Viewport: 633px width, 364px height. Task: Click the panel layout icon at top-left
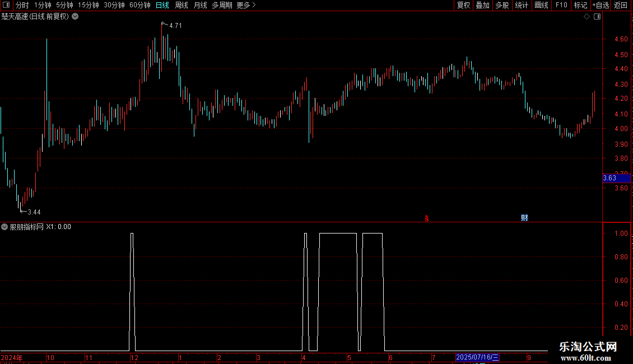pos(6,5)
